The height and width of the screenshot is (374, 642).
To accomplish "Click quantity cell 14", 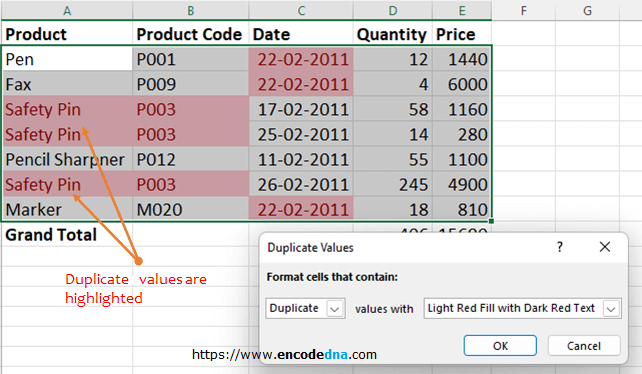I will pos(393,134).
